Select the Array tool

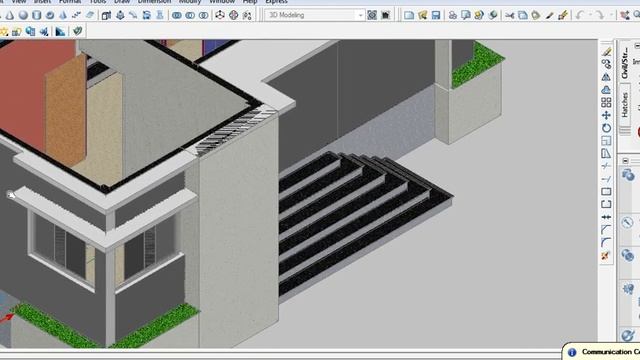607,102
